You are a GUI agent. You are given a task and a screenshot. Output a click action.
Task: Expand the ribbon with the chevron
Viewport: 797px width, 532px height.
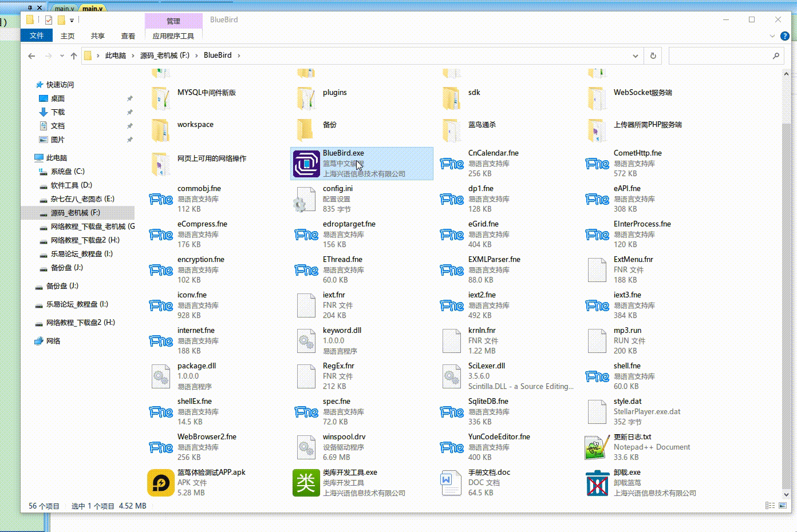coord(772,36)
